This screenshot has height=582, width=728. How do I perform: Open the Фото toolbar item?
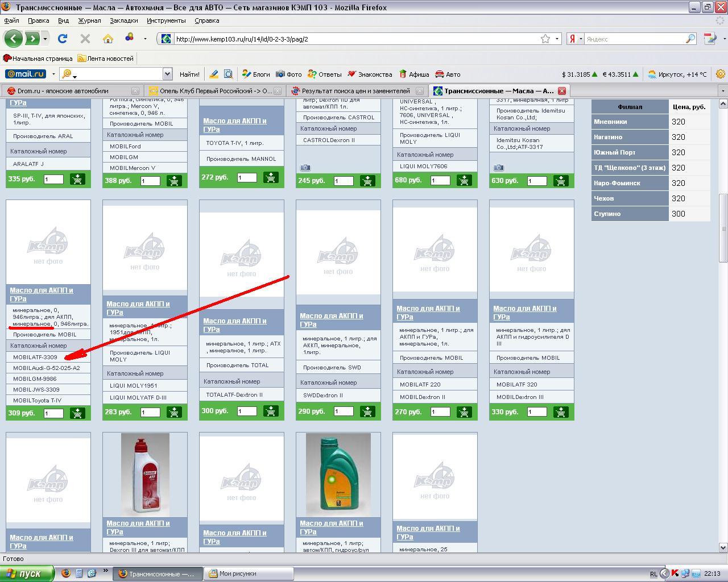pos(289,74)
